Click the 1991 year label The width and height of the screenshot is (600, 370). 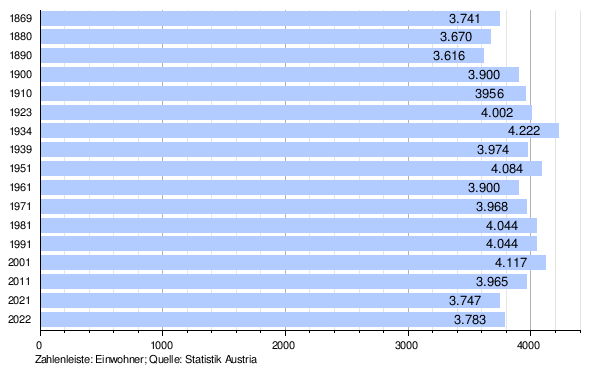point(21,244)
